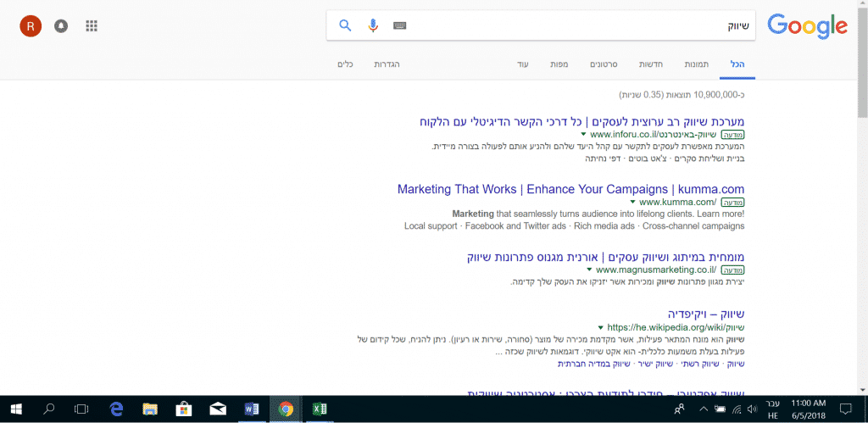868x423 pixels.
Task: Open the עוד more menu
Action: (x=523, y=64)
